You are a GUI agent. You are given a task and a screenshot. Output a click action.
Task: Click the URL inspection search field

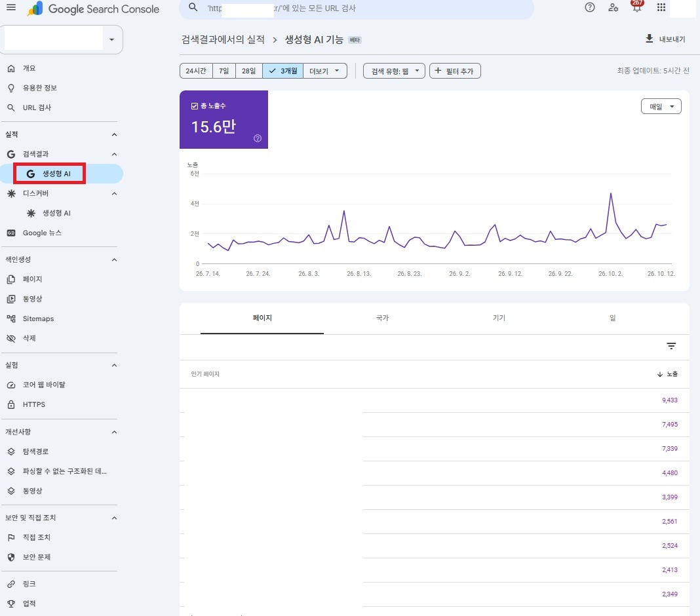click(x=357, y=8)
